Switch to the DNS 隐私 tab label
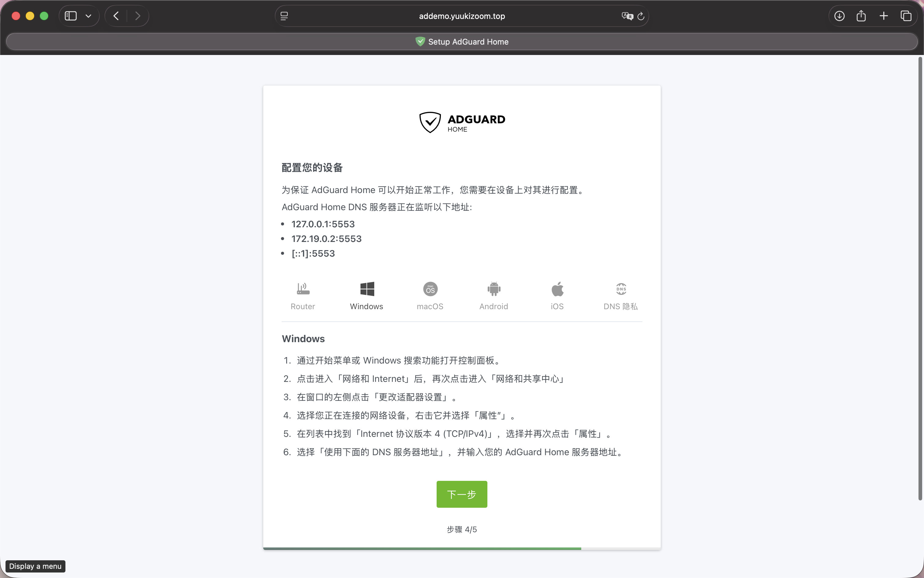 click(x=621, y=306)
